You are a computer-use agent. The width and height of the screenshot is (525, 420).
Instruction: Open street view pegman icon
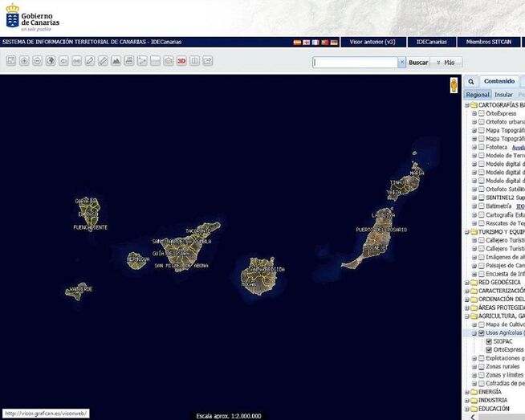(454, 84)
